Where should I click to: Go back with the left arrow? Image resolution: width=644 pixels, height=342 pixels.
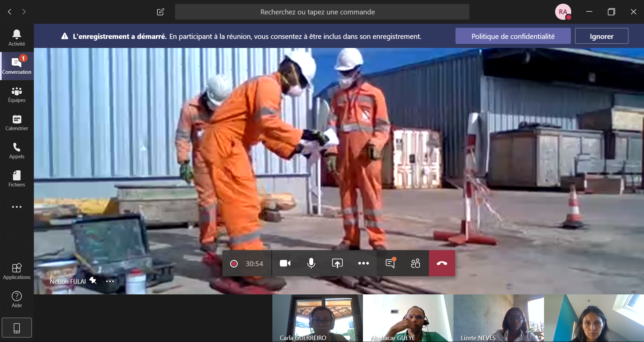10,12
